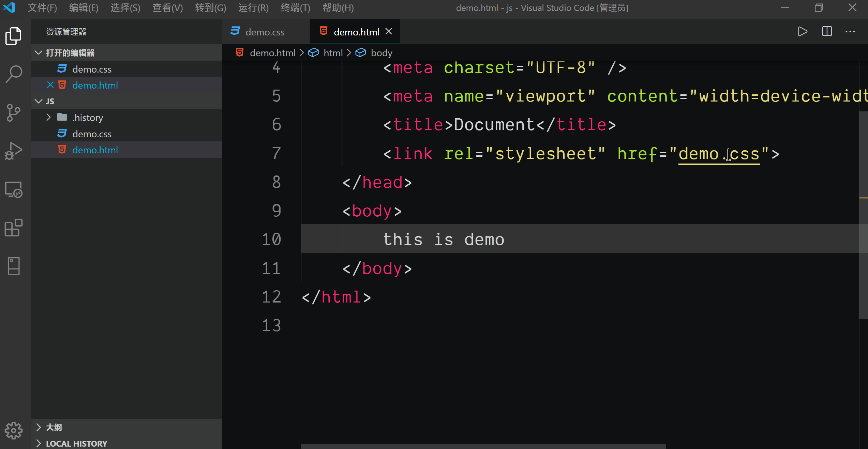The width and height of the screenshot is (868, 449).
Task: Close demo.html from open editors list
Action: pyautogui.click(x=50, y=85)
